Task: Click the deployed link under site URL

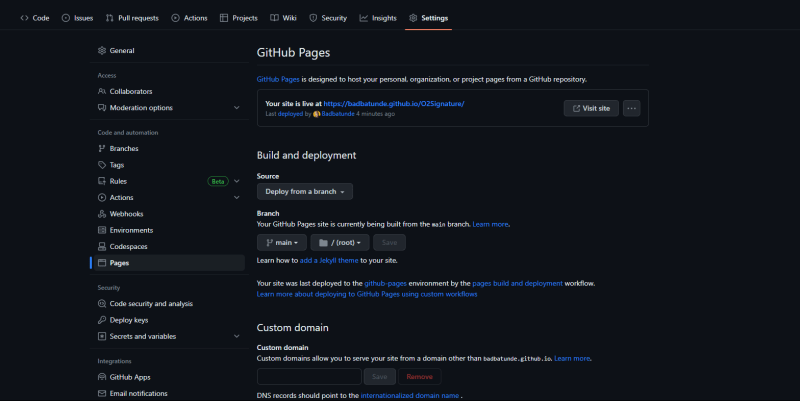Action: click(290, 114)
